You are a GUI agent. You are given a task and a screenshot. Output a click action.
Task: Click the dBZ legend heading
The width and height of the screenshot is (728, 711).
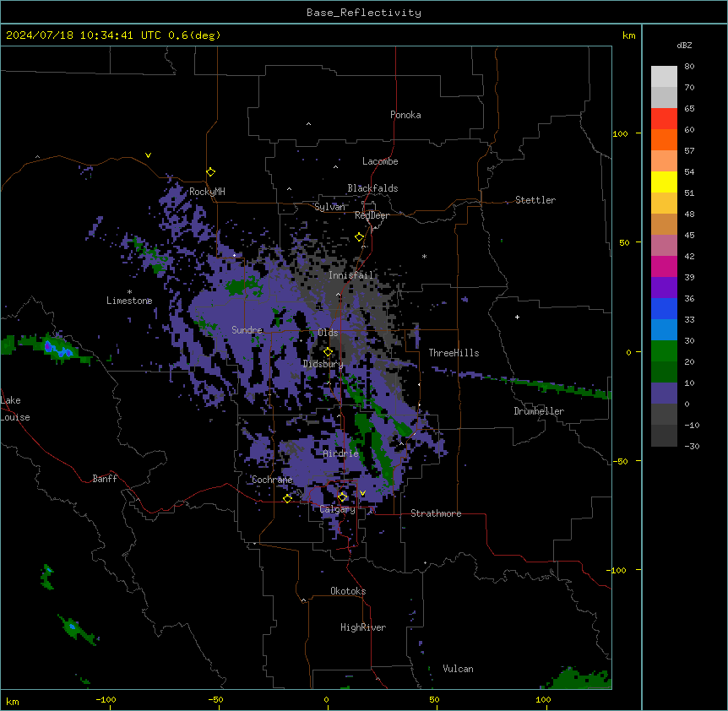(684, 45)
